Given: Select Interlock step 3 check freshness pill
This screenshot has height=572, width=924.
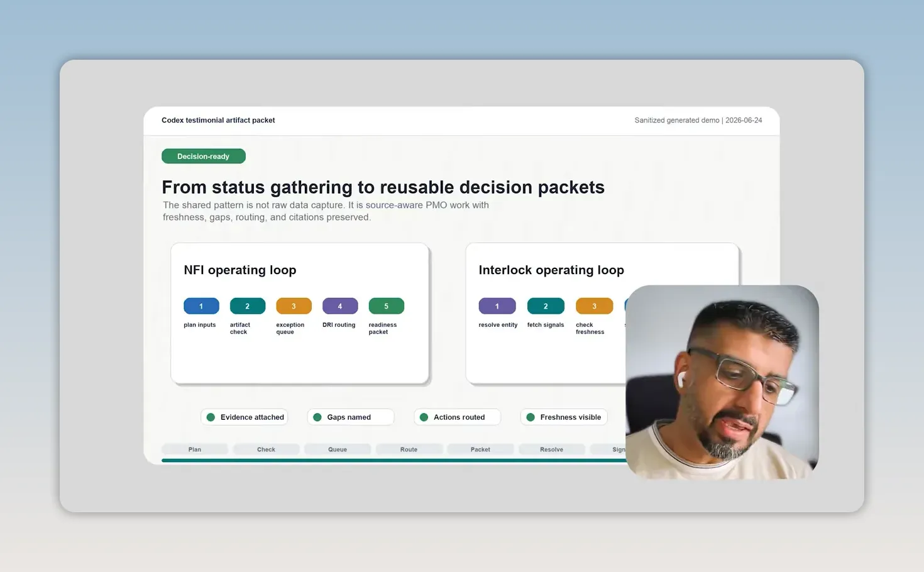Looking at the screenshot, I should 594,306.
